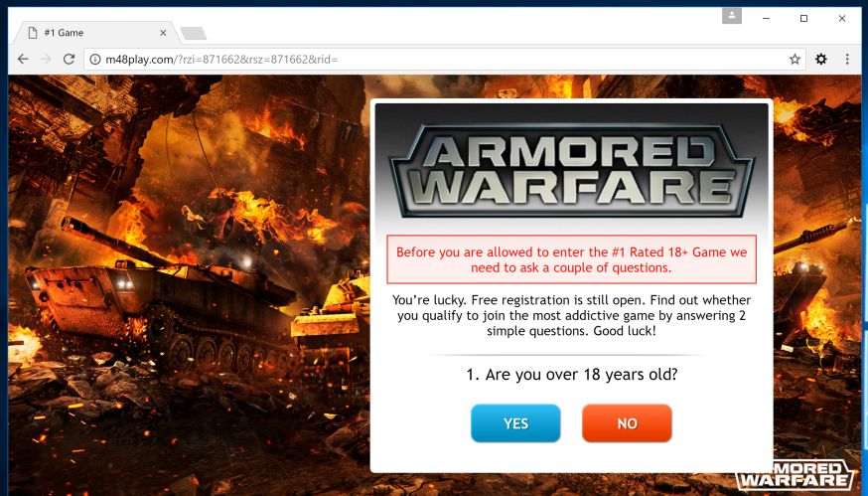This screenshot has height=496, width=868.
Task: Answer NO to the age question
Action: point(627,423)
